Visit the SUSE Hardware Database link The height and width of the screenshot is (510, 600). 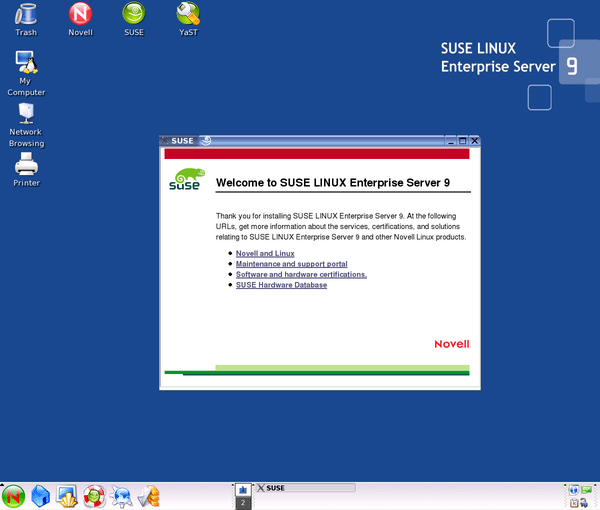click(x=281, y=285)
